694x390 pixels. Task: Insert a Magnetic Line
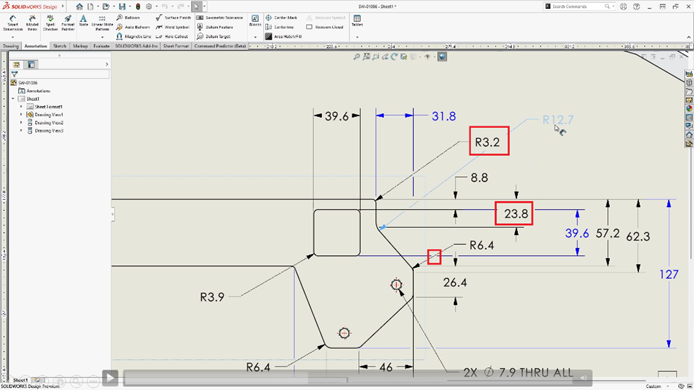point(133,36)
